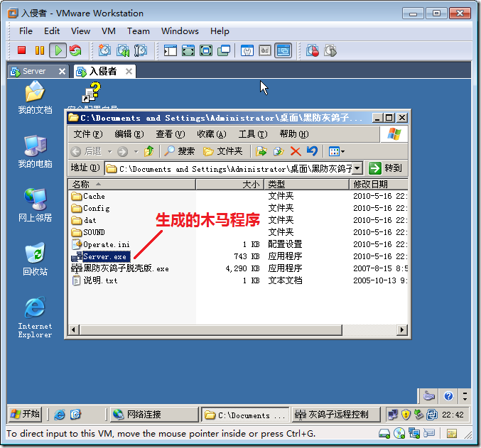Expand the address bar dropdown arrow
The image size is (481, 448).
(x=357, y=168)
